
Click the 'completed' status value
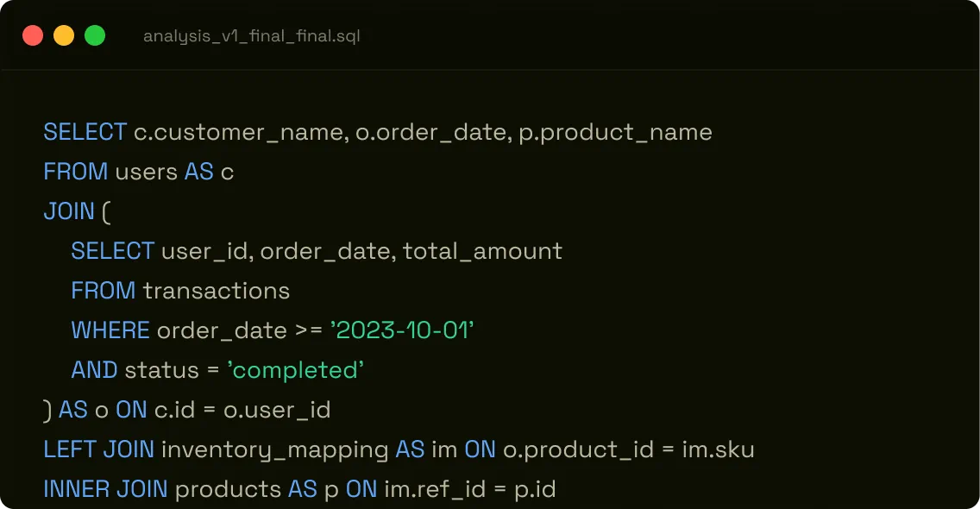coord(297,369)
